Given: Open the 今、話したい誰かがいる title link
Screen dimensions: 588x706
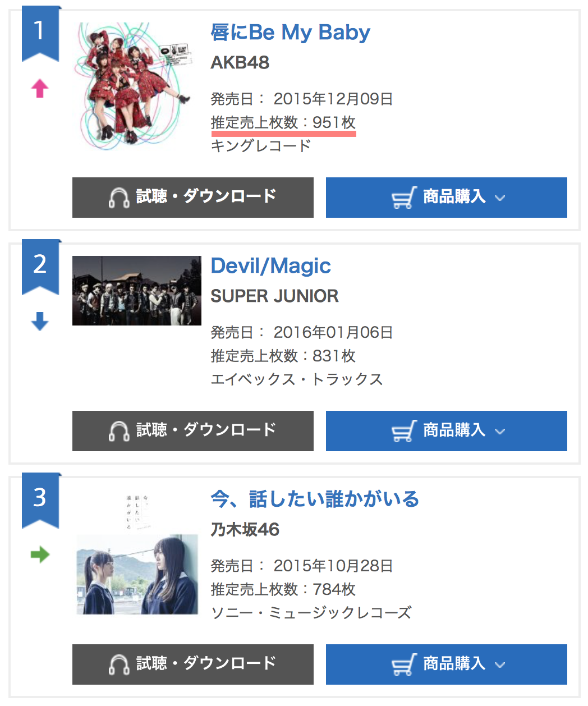Looking at the screenshot, I should tap(315, 499).
